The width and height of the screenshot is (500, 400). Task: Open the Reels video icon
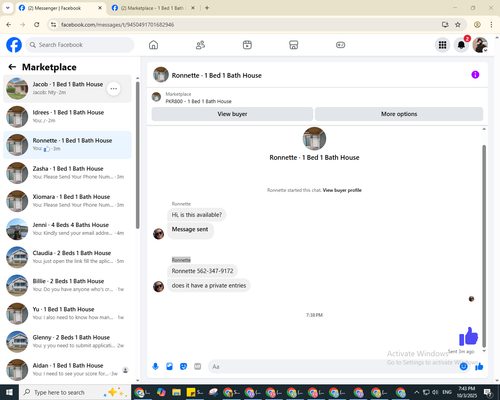coord(247,45)
